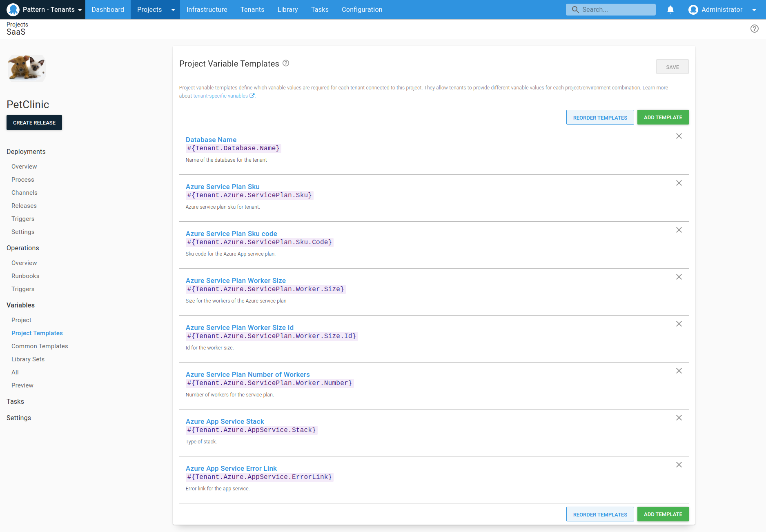The height and width of the screenshot is (532, 766).
Task: Click the top Add Template button
Action: click(663, 118)
